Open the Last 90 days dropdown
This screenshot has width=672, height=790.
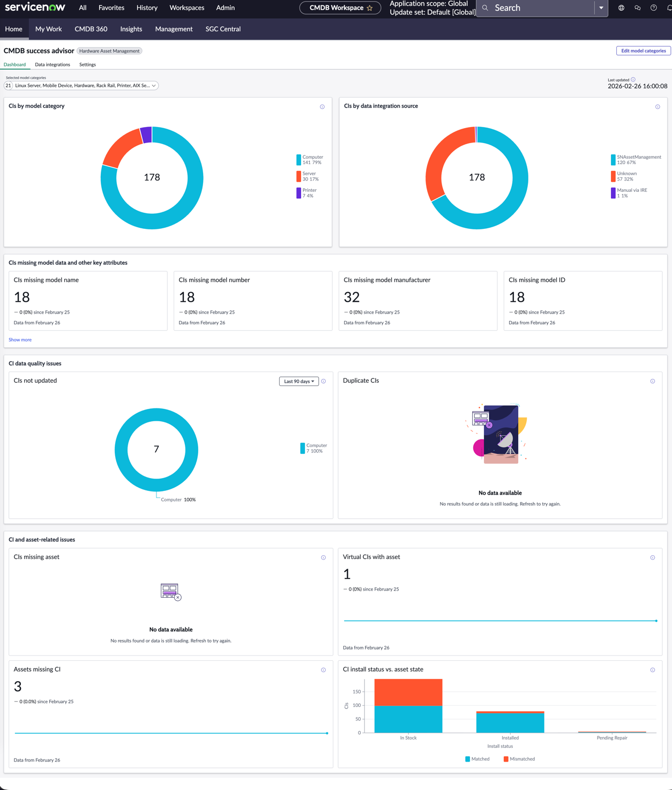[299, 381]
